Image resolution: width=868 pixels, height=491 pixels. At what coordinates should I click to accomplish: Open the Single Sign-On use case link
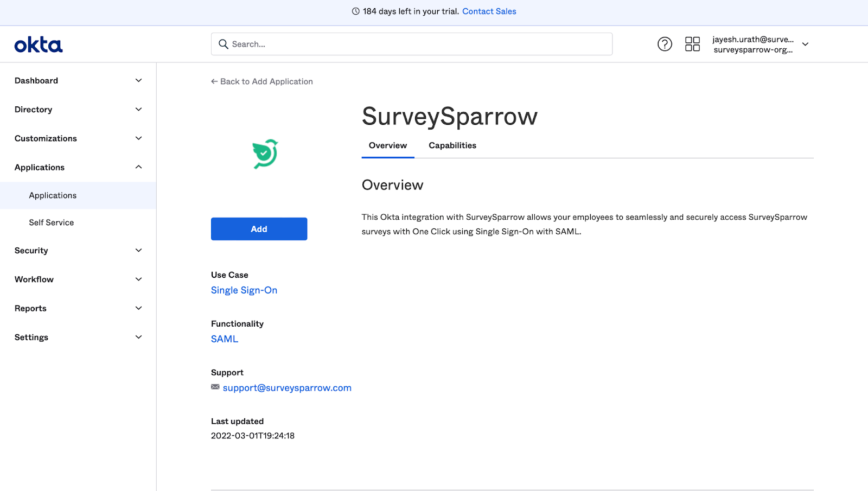(x=244, y=290)
